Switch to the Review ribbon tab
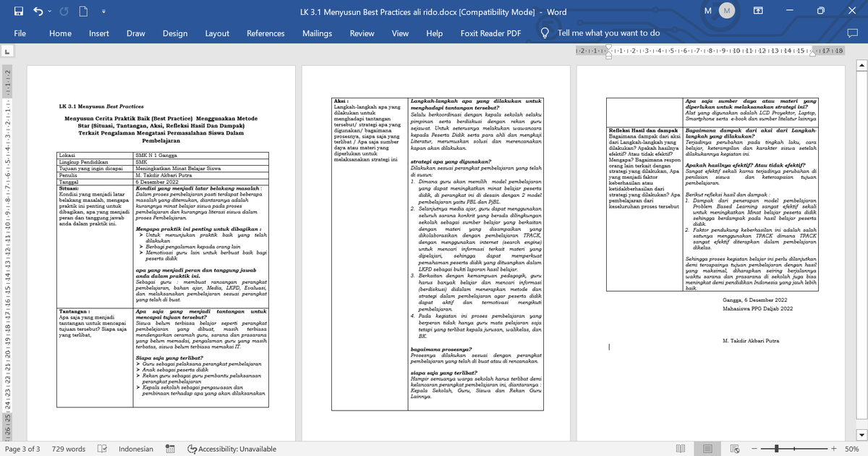 362,33
